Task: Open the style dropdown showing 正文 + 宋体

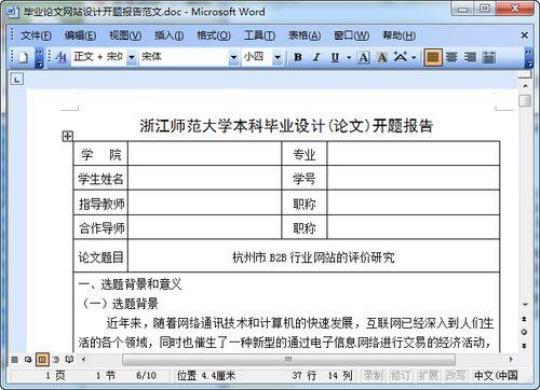Action: [132, 57]
